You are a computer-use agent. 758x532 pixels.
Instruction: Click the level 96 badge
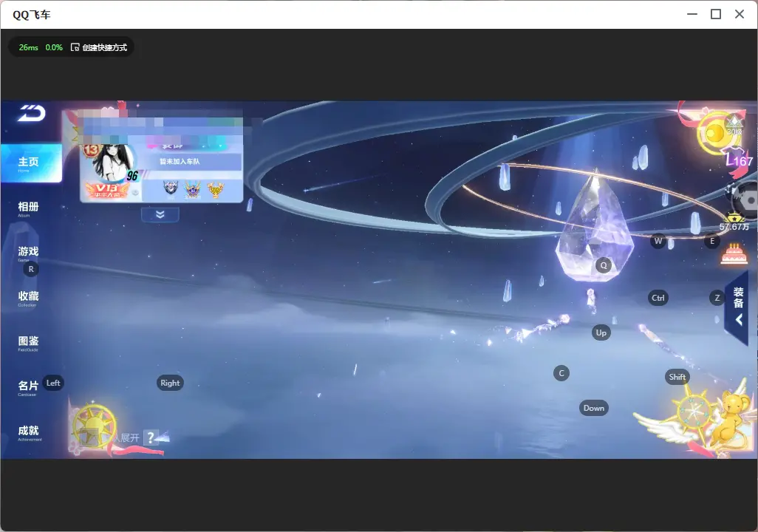132,176
